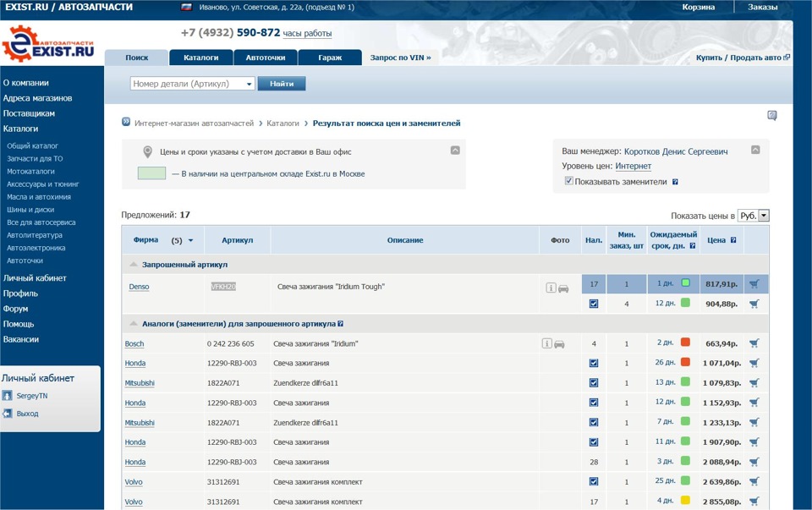Open the Номер детали (Артикул) dropdown
812x510 pixels.
249,84
